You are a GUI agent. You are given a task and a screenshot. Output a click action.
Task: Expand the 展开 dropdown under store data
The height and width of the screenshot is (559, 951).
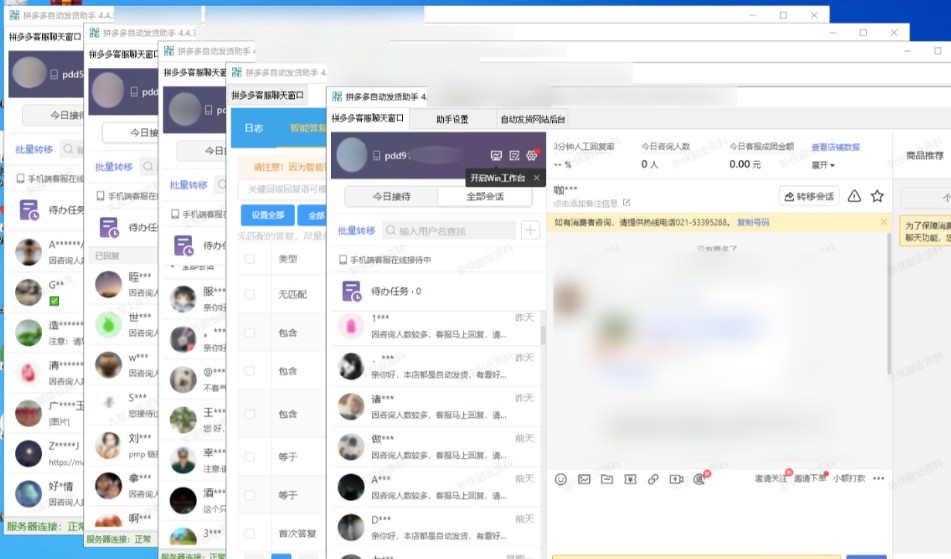(x=823, y=164)
